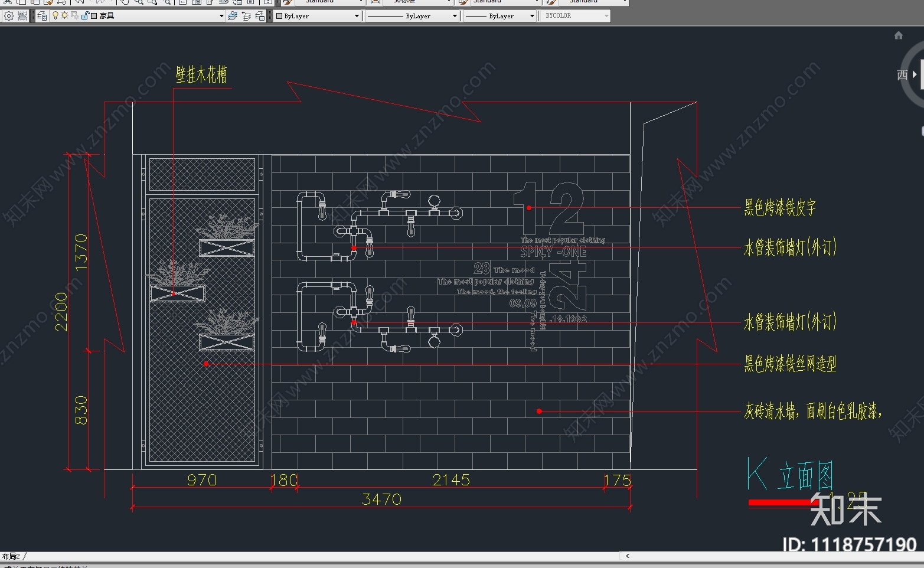Click the 黑色烤漆铁丝网造型 annotation label

pyautogui.click(x=791, y=363)
